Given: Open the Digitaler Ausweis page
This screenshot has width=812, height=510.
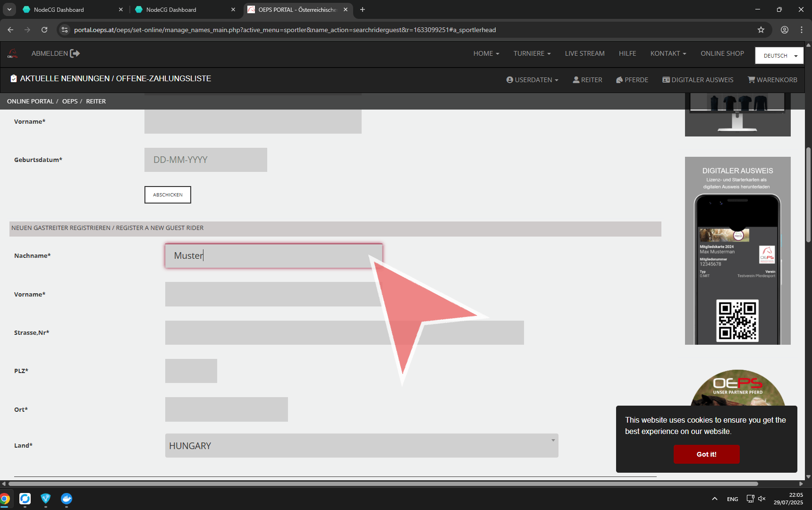Looking at the screenshot, I should (698, 80).
